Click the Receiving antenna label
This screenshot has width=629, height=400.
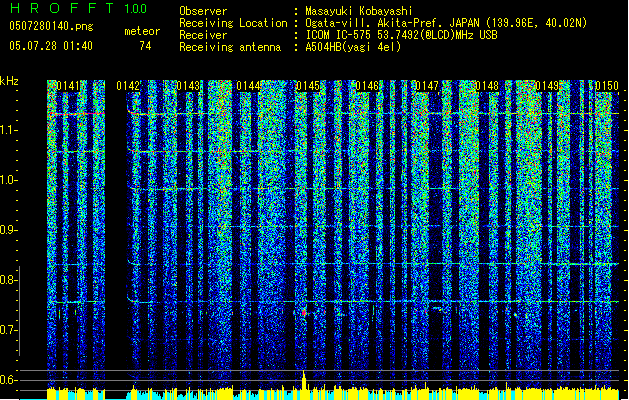[230, 47]
